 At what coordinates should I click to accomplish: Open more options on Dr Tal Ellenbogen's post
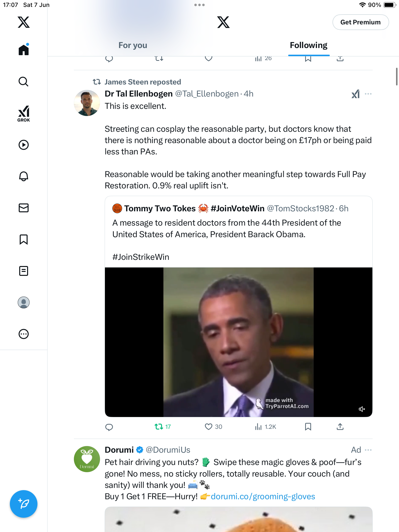[368, 94]
